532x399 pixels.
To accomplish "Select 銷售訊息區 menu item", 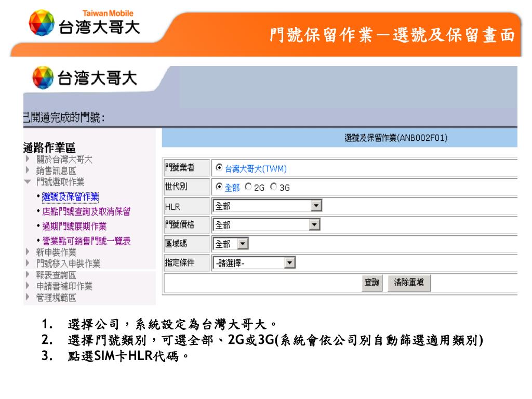I will (56, 170).
